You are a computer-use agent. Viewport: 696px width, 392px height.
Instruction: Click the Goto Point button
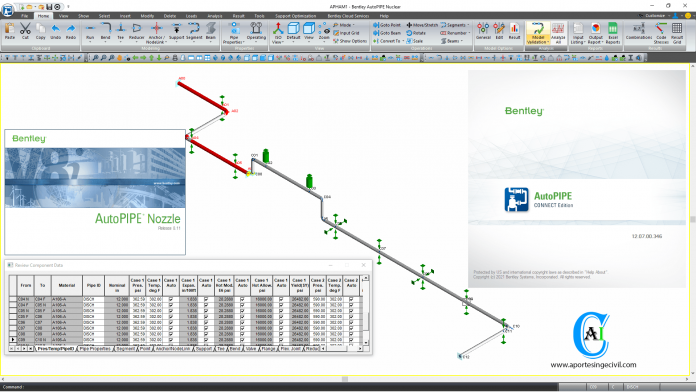click(x=387, y=25)
